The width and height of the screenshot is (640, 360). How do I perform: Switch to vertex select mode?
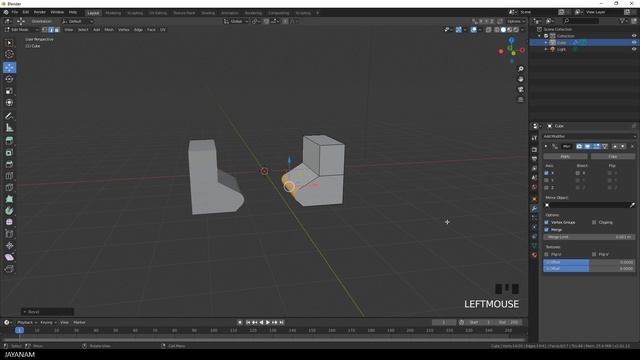(x=45, y=30)
